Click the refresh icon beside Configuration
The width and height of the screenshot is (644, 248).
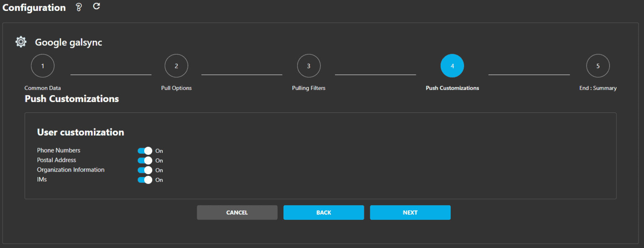(x=96, y=6)
